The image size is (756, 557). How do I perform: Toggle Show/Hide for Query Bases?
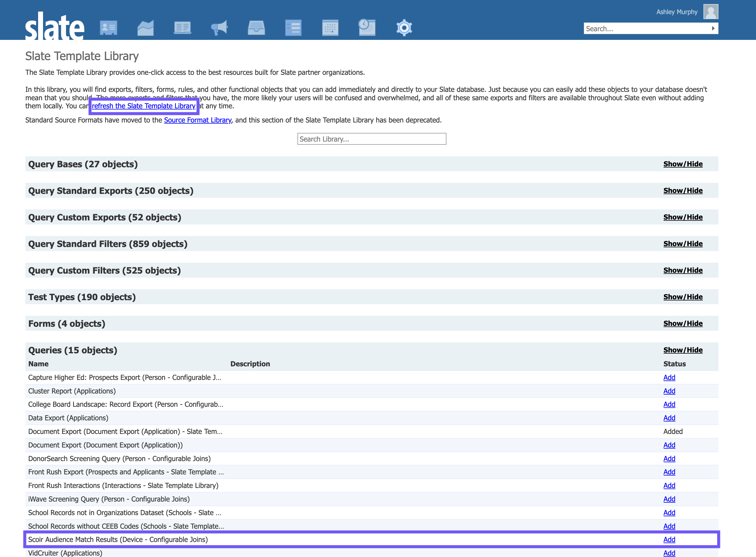click(683, 164)
